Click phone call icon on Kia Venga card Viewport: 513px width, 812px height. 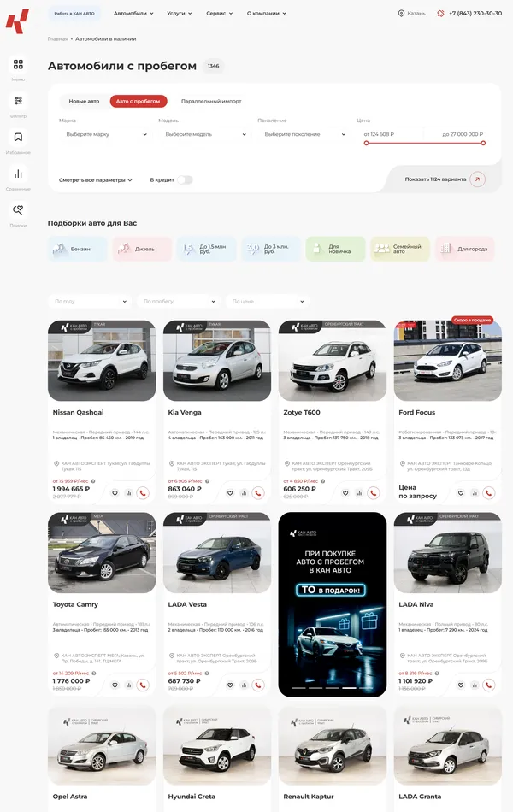(x=257, y=492)
